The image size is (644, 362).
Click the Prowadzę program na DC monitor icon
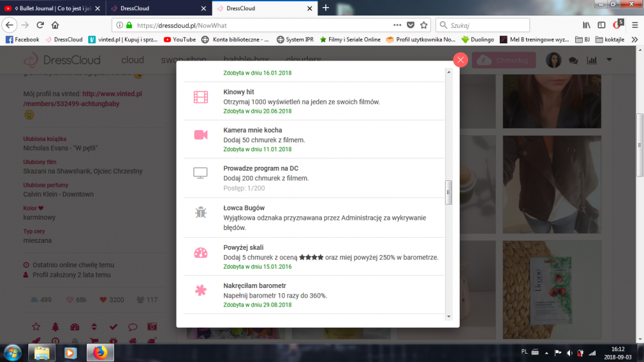point(201,173)
